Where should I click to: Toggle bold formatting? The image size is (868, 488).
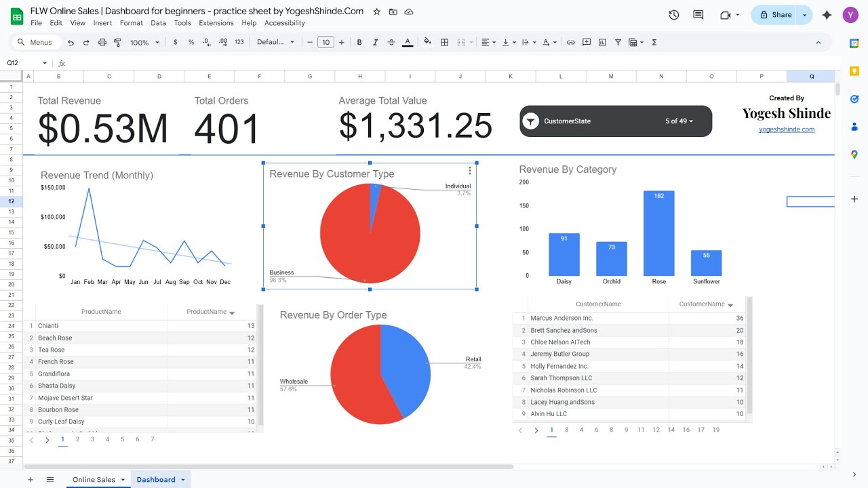(x=359, y=42)
